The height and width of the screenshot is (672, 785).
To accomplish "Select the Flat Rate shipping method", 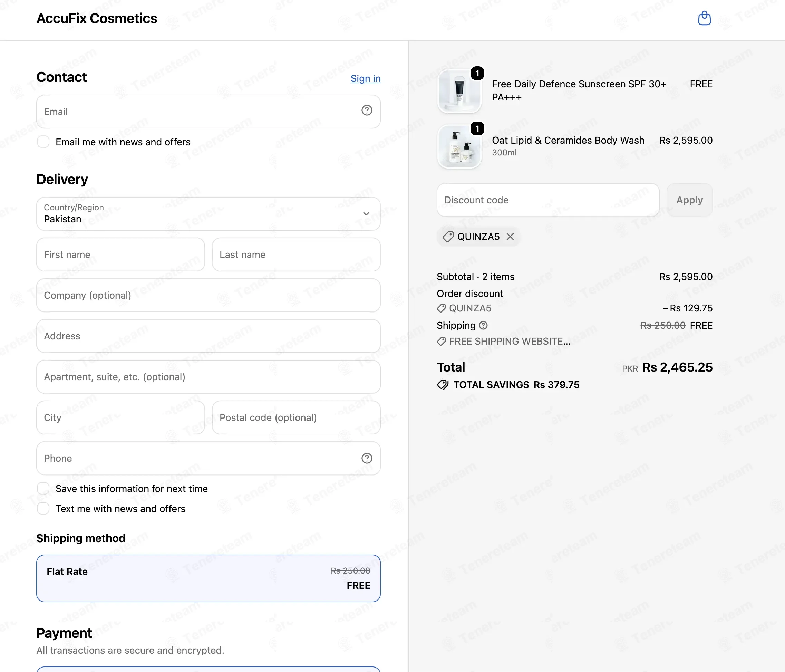I will pos(209,578).
